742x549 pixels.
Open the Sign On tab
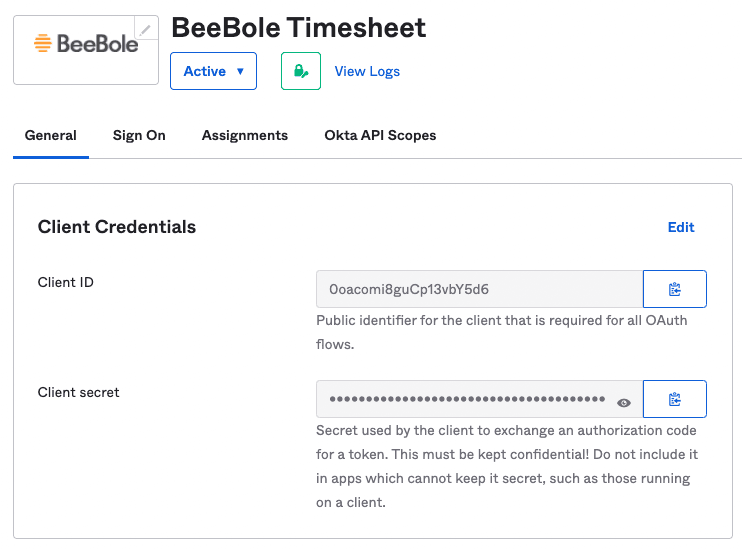click(139, 135)
